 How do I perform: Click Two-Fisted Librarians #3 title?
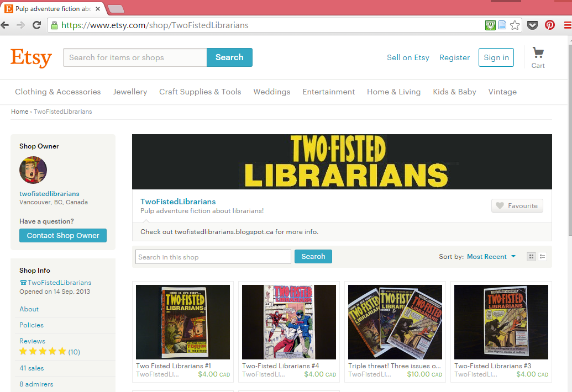pos(493,365)
